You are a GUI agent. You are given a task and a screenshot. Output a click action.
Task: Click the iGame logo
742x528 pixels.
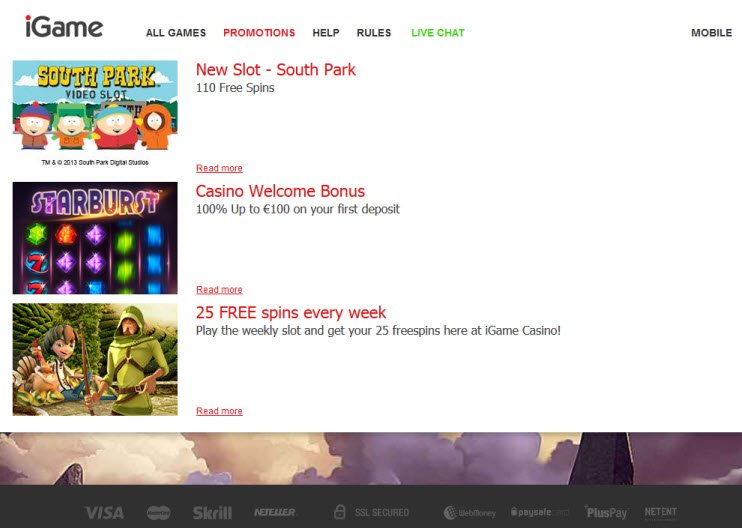[64, 27]
